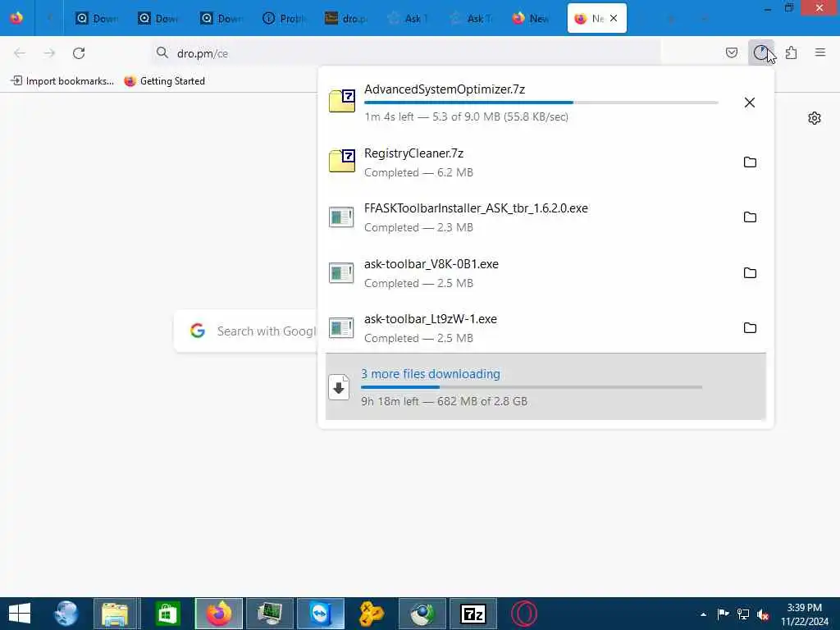The height and width of the screenshot is (630, 840).
Task: Click the AdvancedSystemOptimizer.7z archive file icon
Action: pyautogui.click(x=342, y=100)
